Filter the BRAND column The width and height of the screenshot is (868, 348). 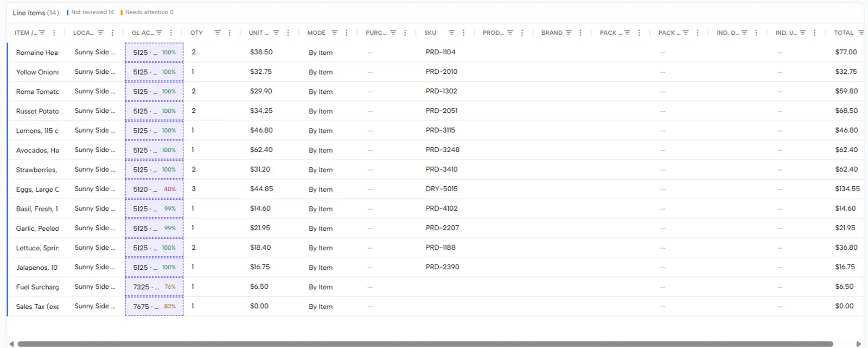[569, 33]
